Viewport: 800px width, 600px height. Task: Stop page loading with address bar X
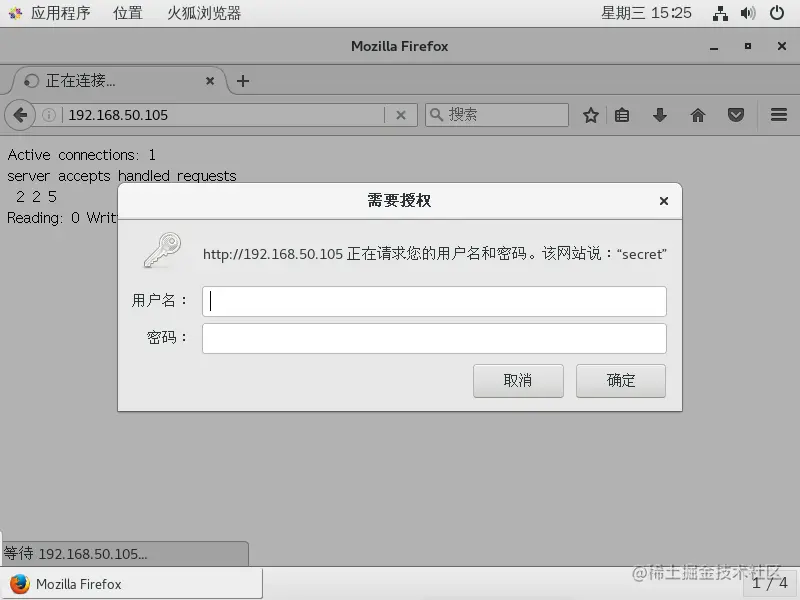[x=401, y=115]
